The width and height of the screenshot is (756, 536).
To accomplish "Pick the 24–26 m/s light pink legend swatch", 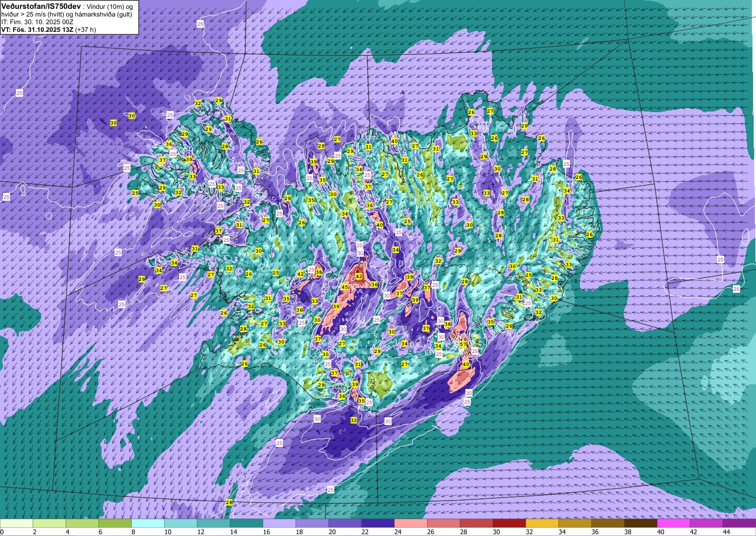I will (x=411, y=523).
